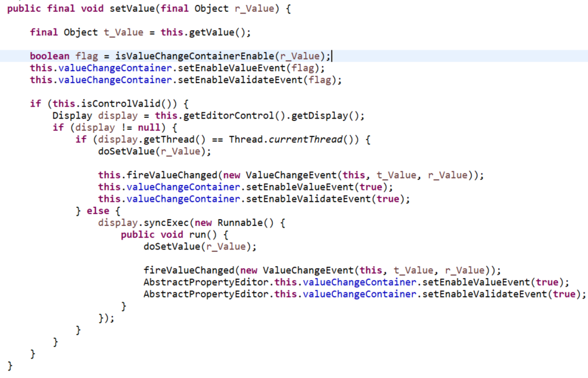The height and width of the screenshot is (378, 588).
Task: Click display.syncExec call
Action: pyautogui.click(x=145, y=223)
